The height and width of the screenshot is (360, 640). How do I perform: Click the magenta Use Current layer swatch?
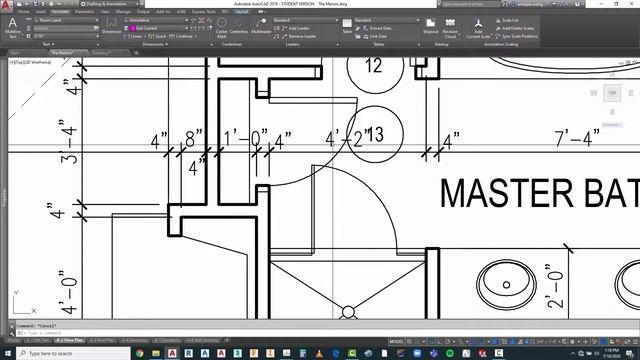[x=133, y=28]
